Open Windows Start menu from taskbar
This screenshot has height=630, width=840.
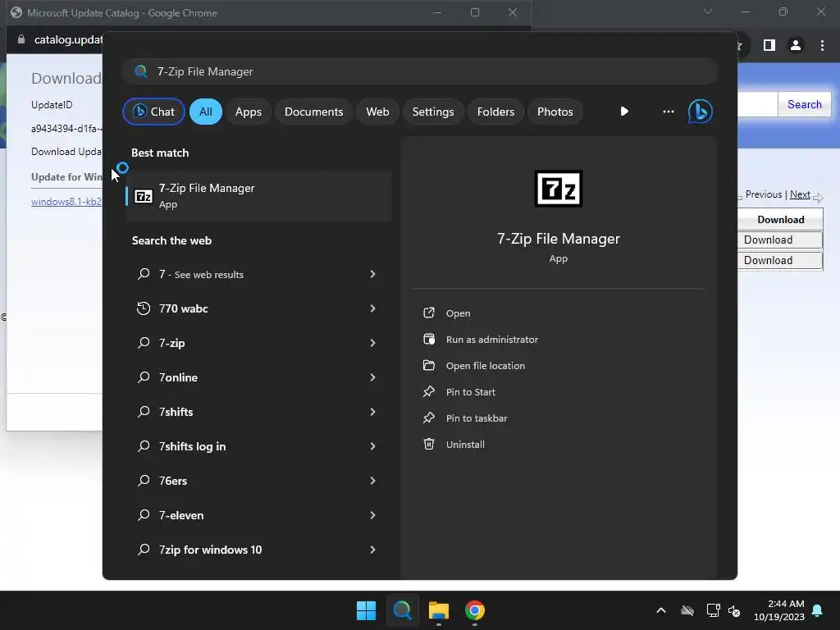click(367, 610)
